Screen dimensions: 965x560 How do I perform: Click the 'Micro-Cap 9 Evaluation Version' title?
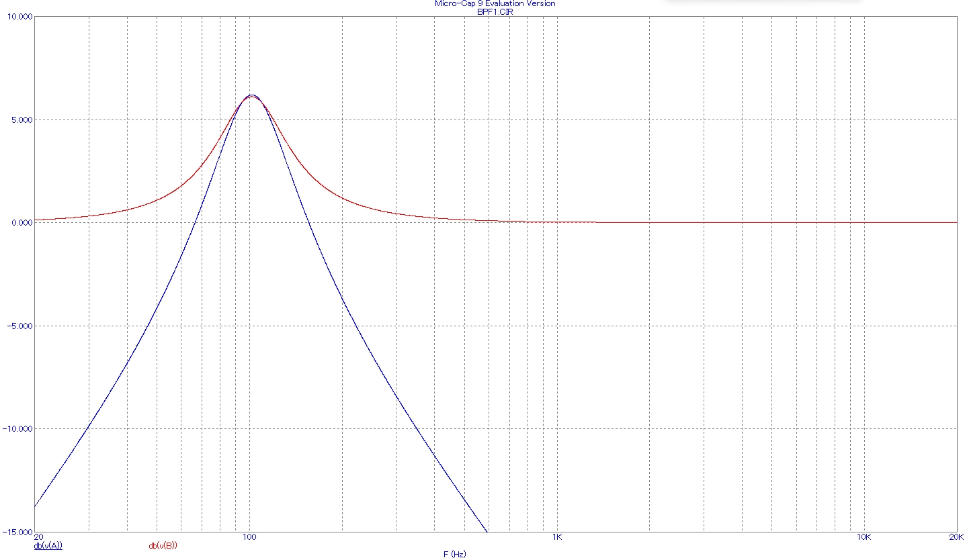pos(495,4)
